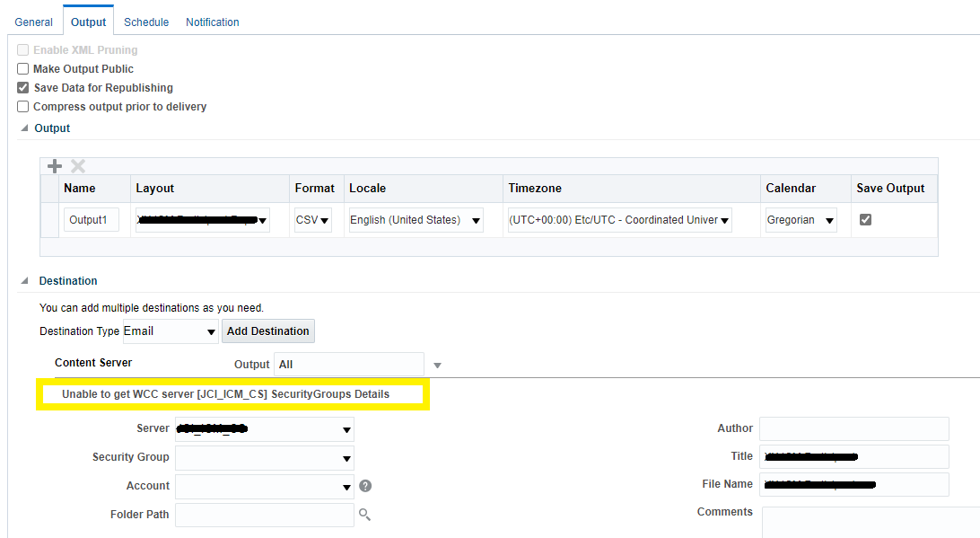
Task: Open the Server dropdown
Action: click(x=265, y=429)
